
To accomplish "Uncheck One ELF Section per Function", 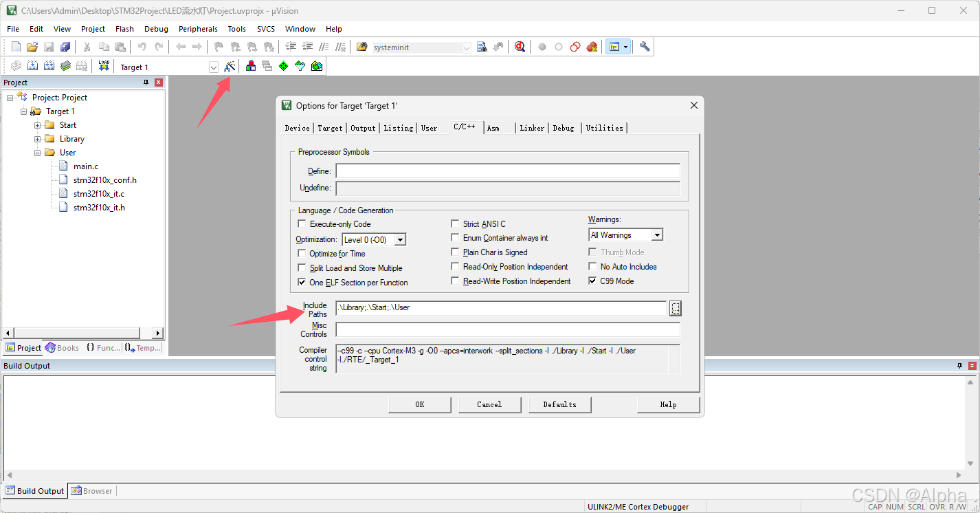I will [x=302, y=283].
